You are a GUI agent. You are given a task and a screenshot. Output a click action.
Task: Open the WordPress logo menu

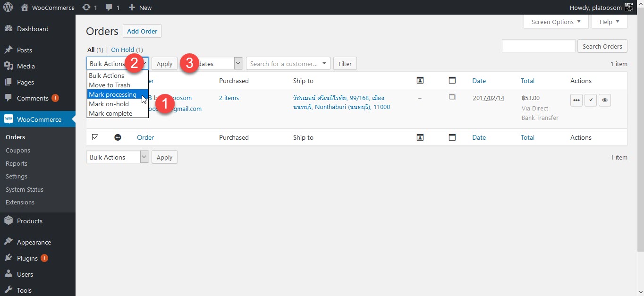tap(8, 8)
